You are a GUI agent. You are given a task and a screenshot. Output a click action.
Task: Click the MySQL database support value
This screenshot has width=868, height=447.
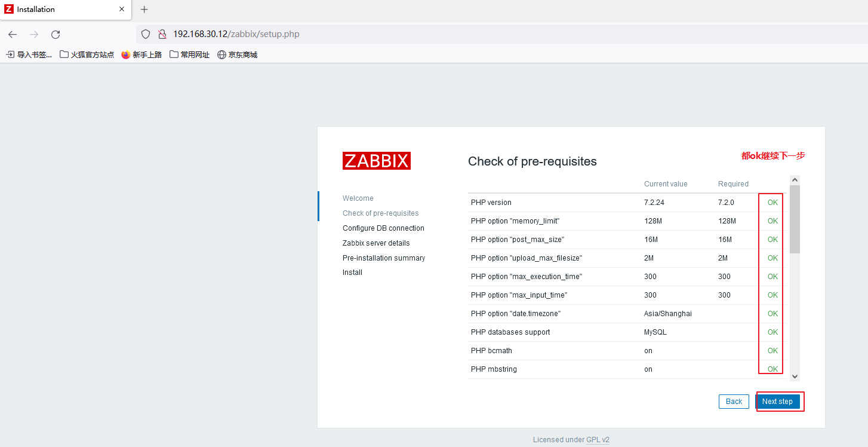(x=655, y=332)
